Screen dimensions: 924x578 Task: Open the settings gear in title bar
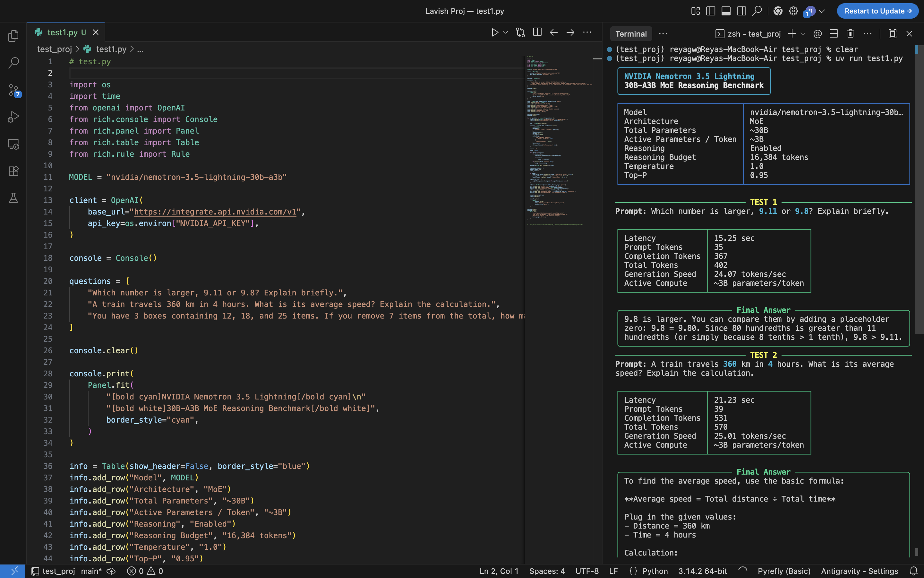coord(793,11)
